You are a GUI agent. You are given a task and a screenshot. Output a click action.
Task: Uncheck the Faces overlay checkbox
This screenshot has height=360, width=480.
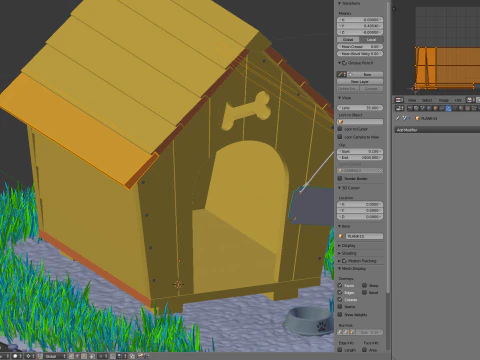click(340, 285)
